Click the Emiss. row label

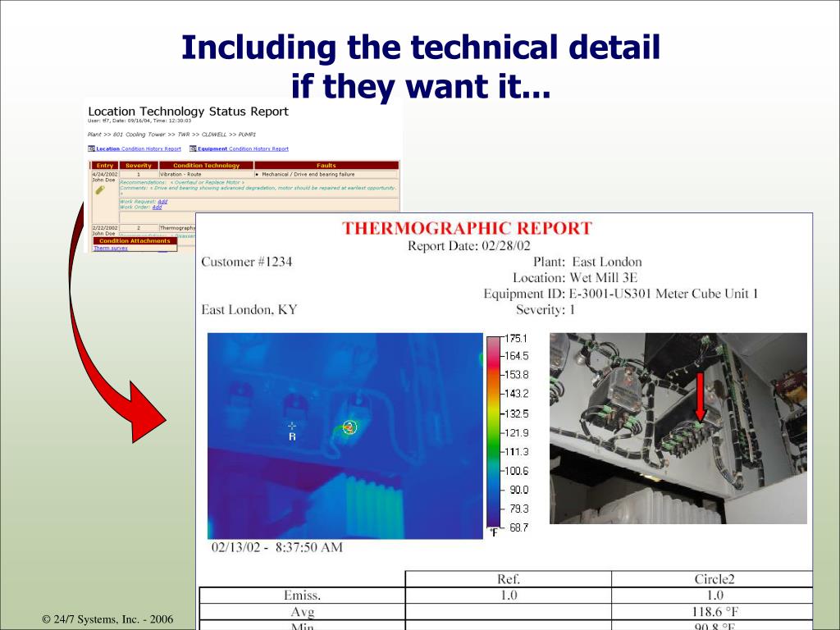coord(302,596)
